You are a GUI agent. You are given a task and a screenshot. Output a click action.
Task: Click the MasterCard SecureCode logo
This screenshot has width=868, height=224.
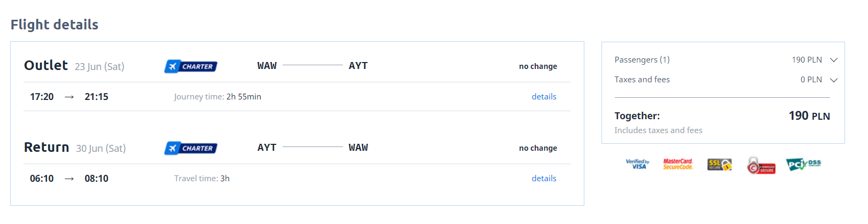point(678,164)
